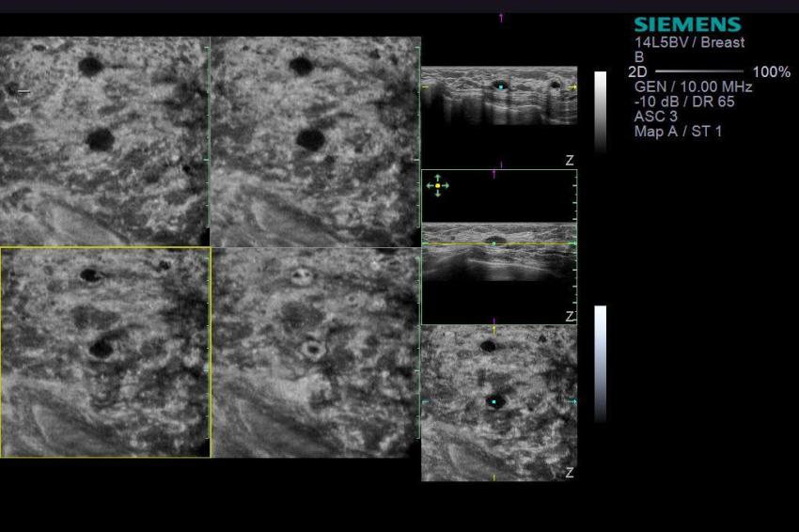799x532 pixels.
Task: Click the '2D' mode label
Action: click(637, 71)
